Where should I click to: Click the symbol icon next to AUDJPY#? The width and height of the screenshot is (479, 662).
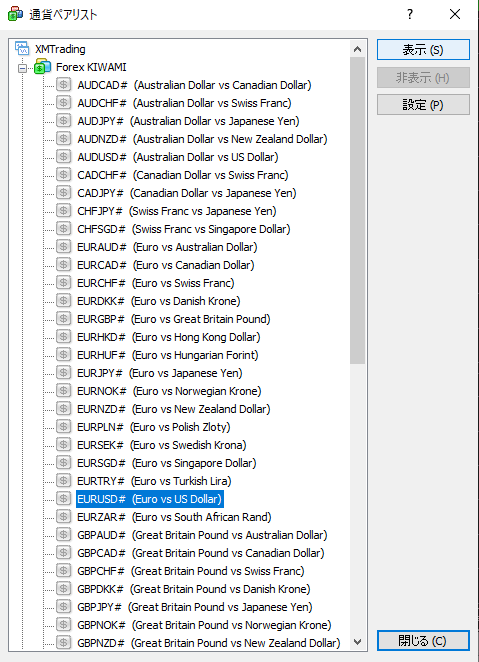coord(63,121)
